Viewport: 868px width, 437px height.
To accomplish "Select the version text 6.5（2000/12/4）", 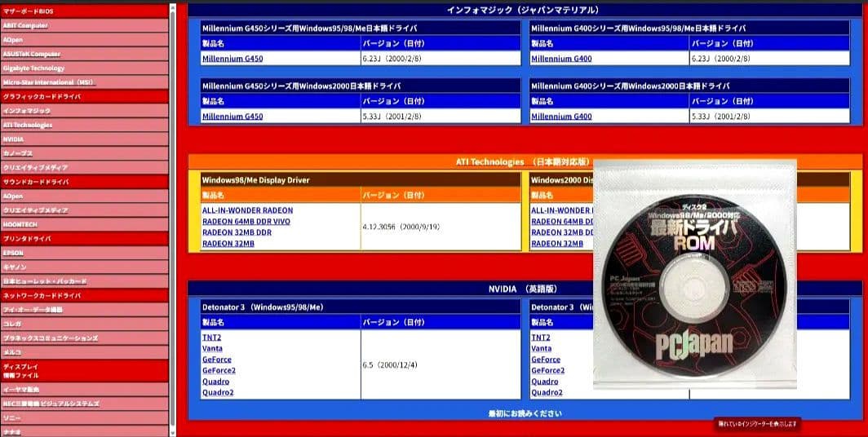I will [390, 365].
